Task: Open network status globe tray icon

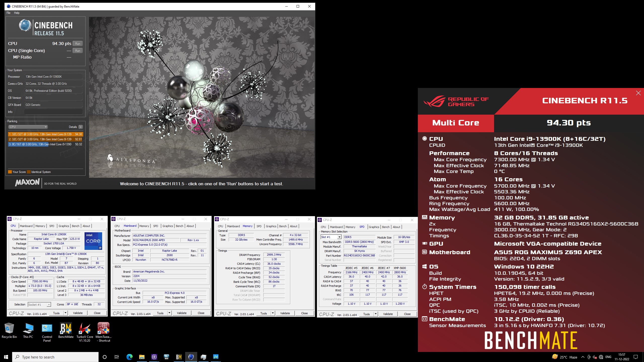Action: coord(601,357)
